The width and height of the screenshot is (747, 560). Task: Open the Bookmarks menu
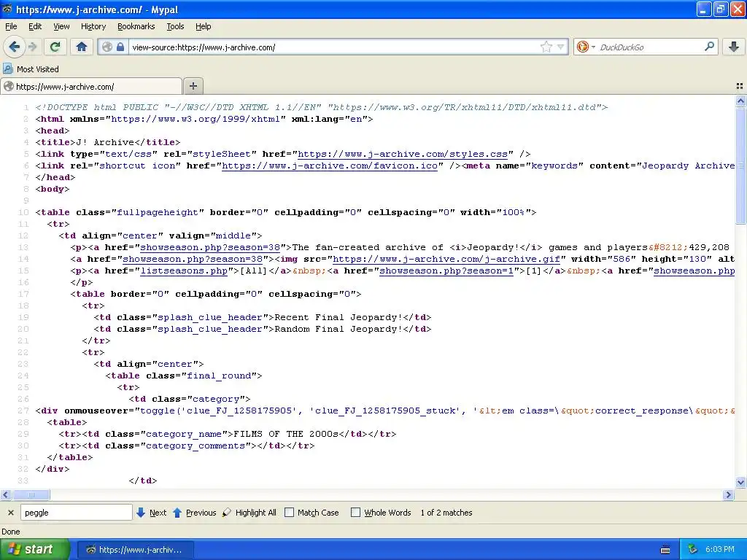coord(136,26)
